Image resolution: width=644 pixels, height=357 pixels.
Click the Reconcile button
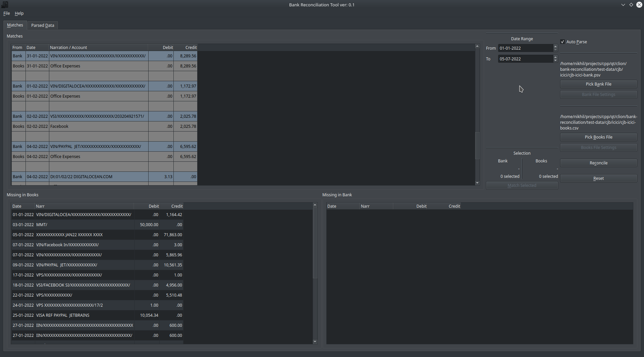tap(598, 163)
